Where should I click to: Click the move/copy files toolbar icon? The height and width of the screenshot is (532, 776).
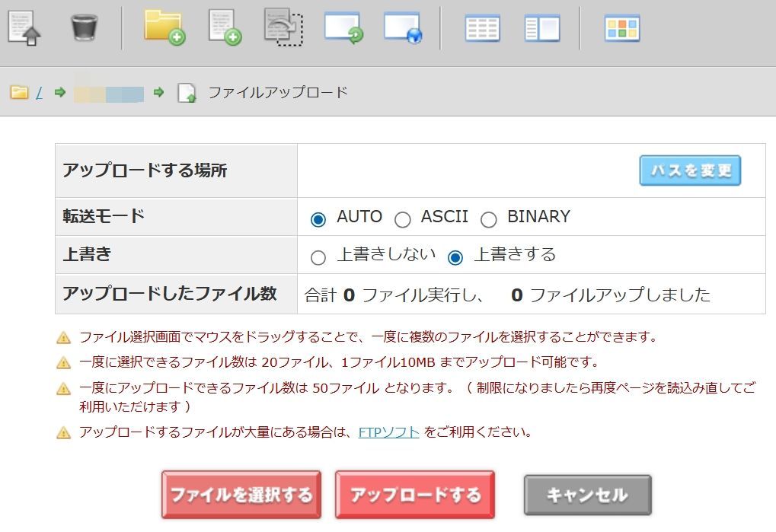(283, 27)
